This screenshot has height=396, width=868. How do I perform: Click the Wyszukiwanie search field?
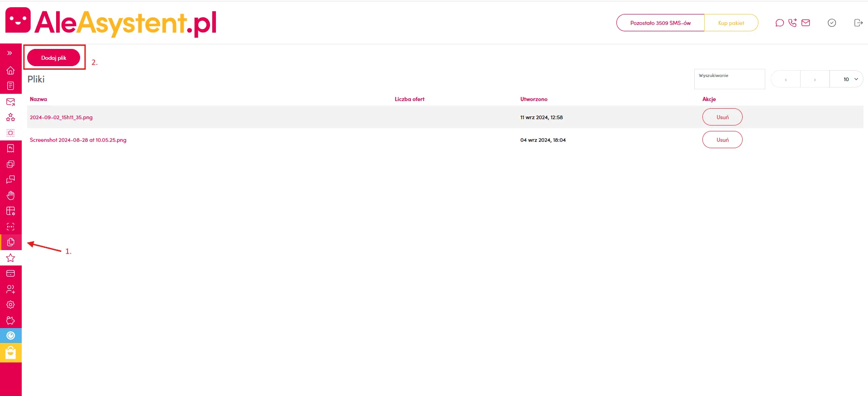[x=729, y=80]
